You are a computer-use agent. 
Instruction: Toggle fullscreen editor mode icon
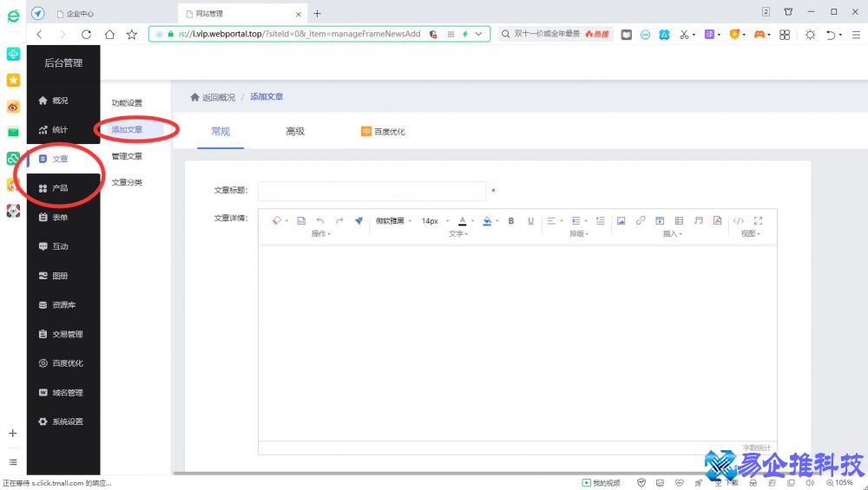pyautogui.click(x=759, y=220)
